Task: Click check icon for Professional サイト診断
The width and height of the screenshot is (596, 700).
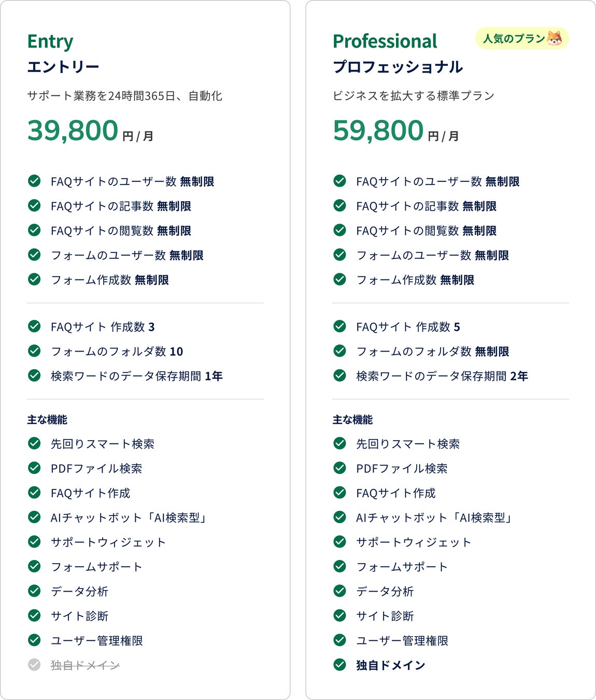Action: point(340,615)
